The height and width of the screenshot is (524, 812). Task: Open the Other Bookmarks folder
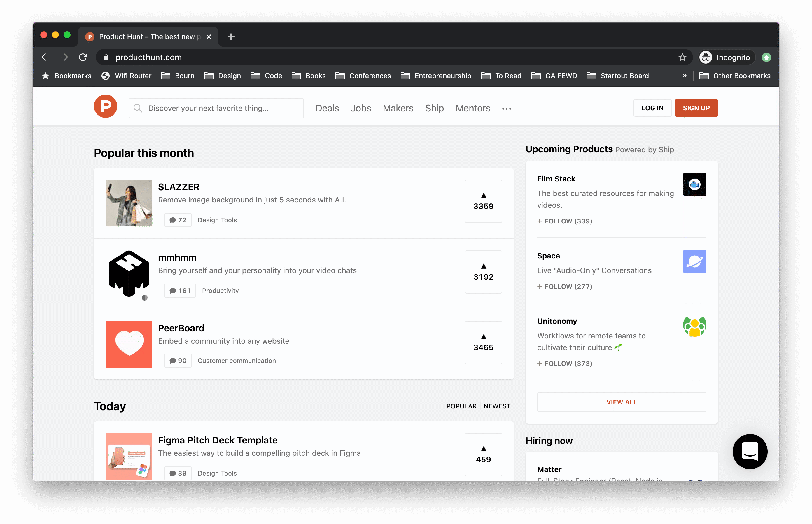pos(735,76)
